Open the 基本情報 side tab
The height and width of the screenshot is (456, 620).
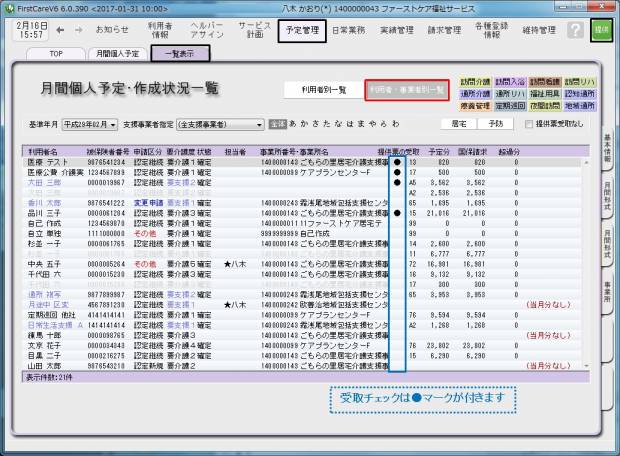608,150
